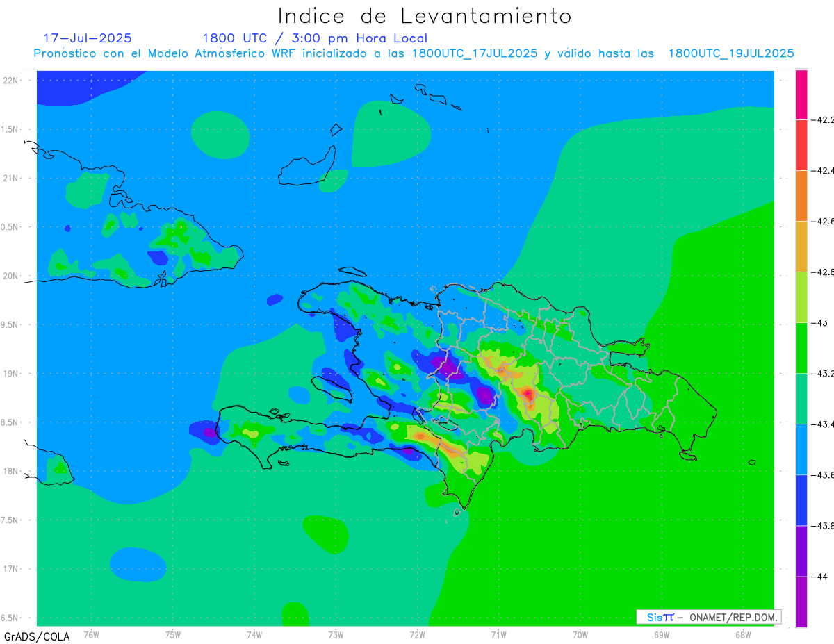834x644 pixels.
Task: Click the "72W" longitude label
Action: tap(417, 635)
